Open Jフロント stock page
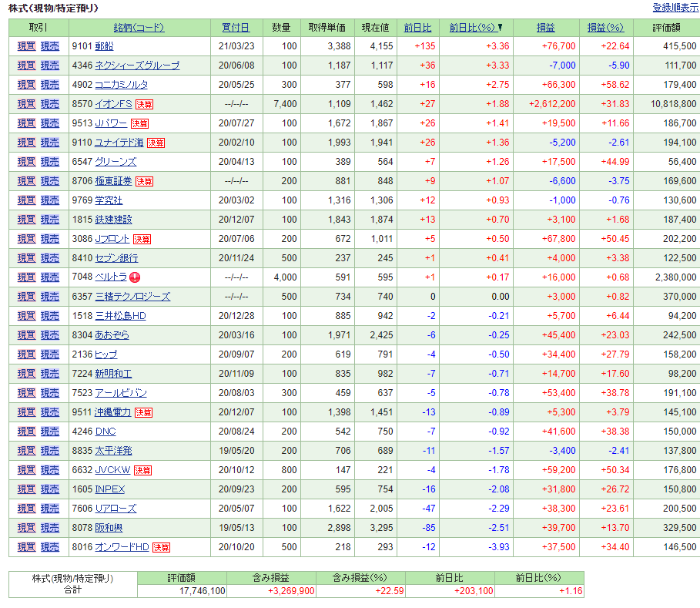The height and width of the screenshot is (608, 700). point(112,239)
